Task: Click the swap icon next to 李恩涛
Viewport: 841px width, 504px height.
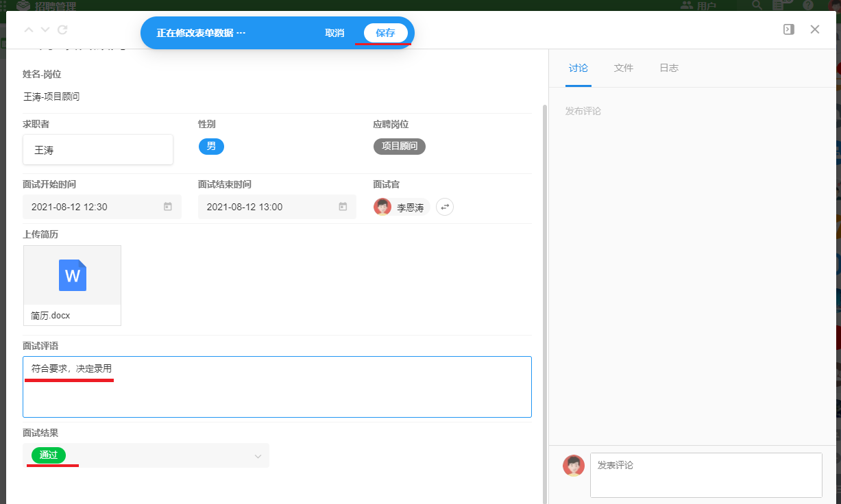Action: click(445, 207)
